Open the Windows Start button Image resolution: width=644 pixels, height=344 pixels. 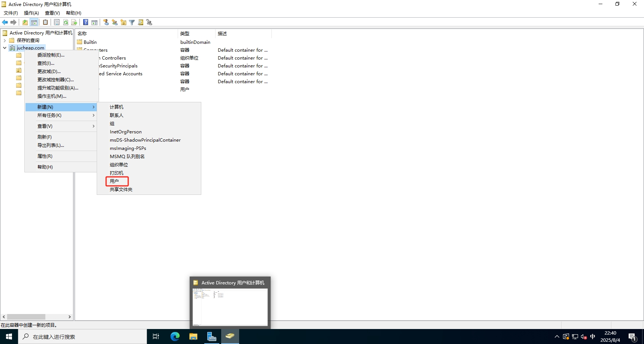point(9,337)
